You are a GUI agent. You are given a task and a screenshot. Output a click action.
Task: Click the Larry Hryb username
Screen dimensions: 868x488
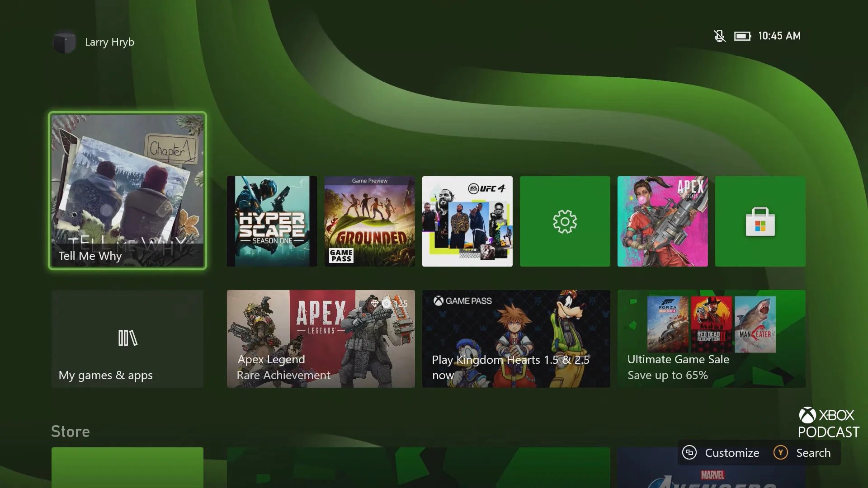point(109,42)
